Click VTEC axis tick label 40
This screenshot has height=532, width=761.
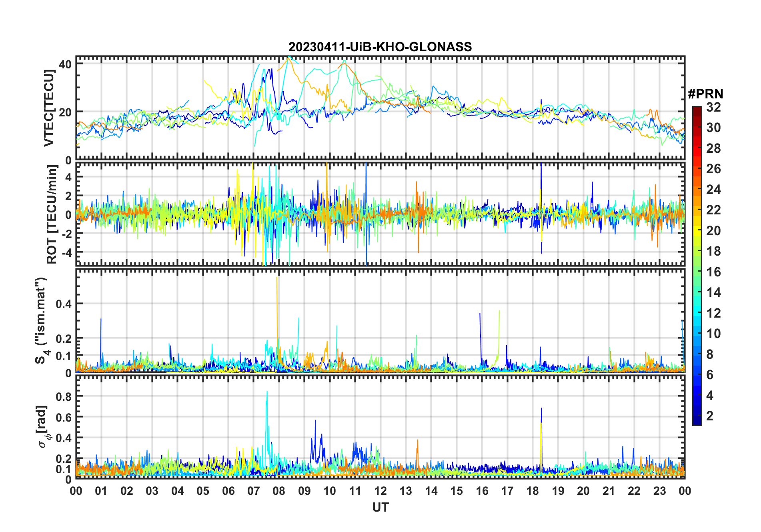[65, 64]
